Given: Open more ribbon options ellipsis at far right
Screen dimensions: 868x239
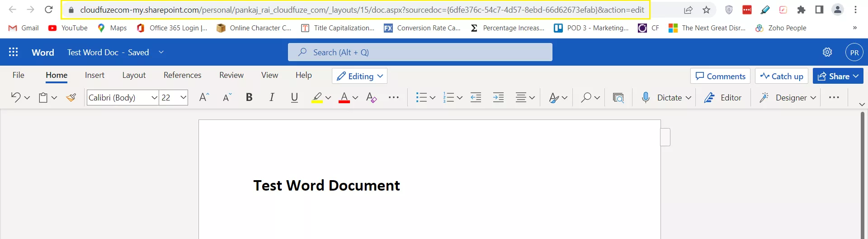Looking at the screenshot, I should [x=834, y=97].
